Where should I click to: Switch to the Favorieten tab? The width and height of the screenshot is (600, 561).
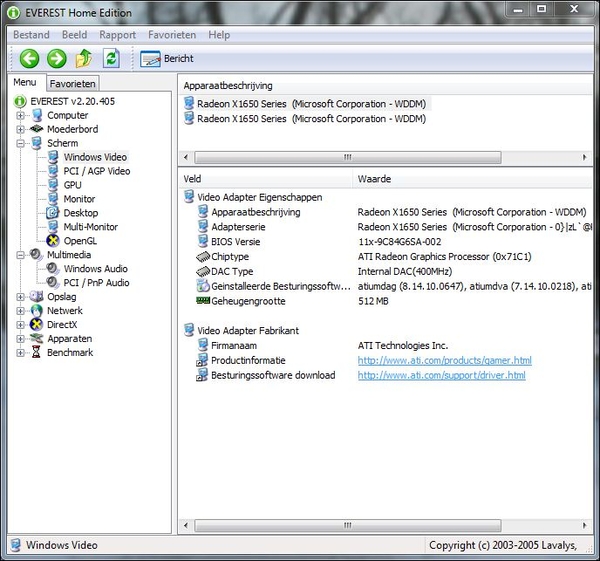coord(73,84)
